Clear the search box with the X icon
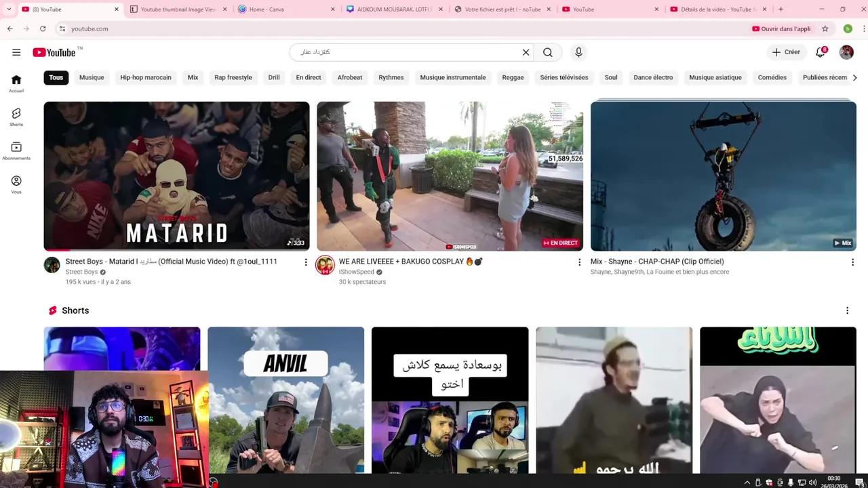 click(526, 52)
